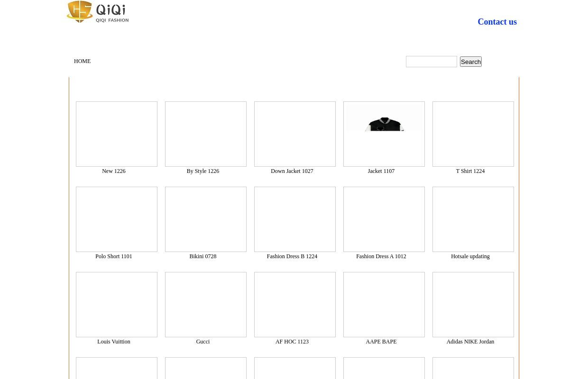Click the Down Jacket 1027 text link
This screenshot has width=588, height=379.
pyautogui.click(x=292, y=171)
